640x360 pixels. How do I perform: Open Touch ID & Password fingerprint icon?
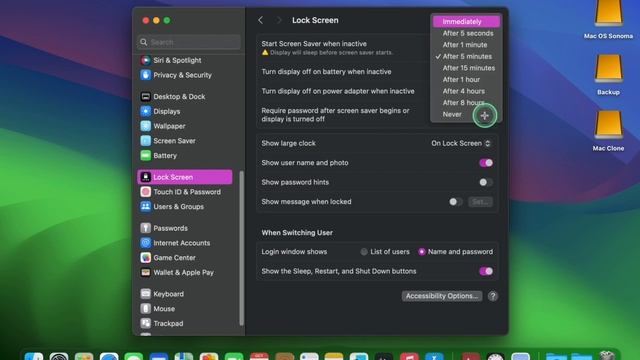pyautogui.click(x=145, y=192)
